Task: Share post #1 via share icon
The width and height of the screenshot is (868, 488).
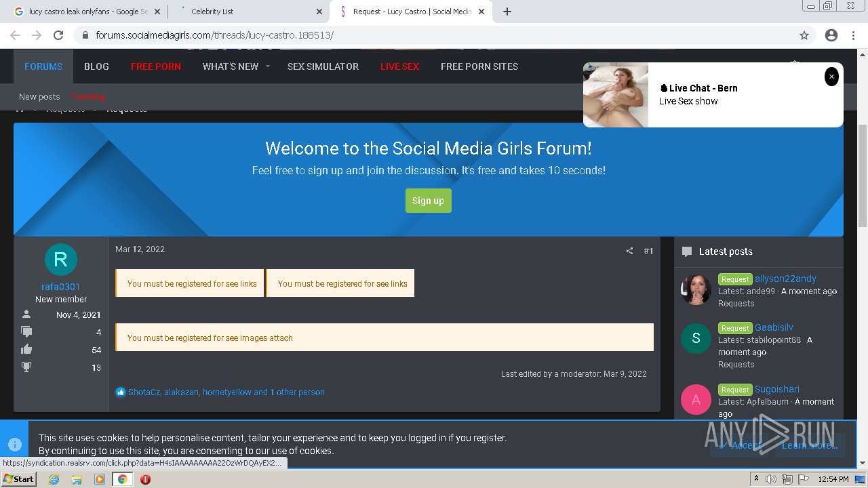Action: [x=629, y=251]
